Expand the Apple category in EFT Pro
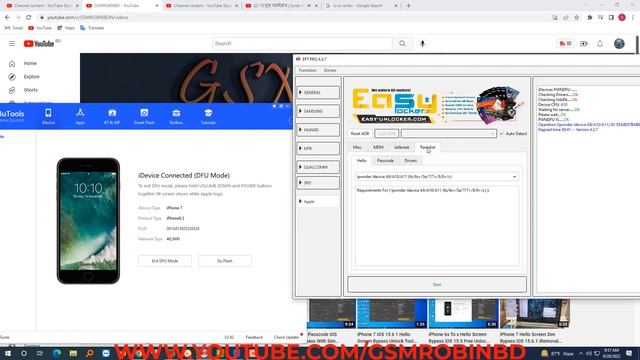The width and height of the screenshot is (640, 360). [x=318, y=202]
